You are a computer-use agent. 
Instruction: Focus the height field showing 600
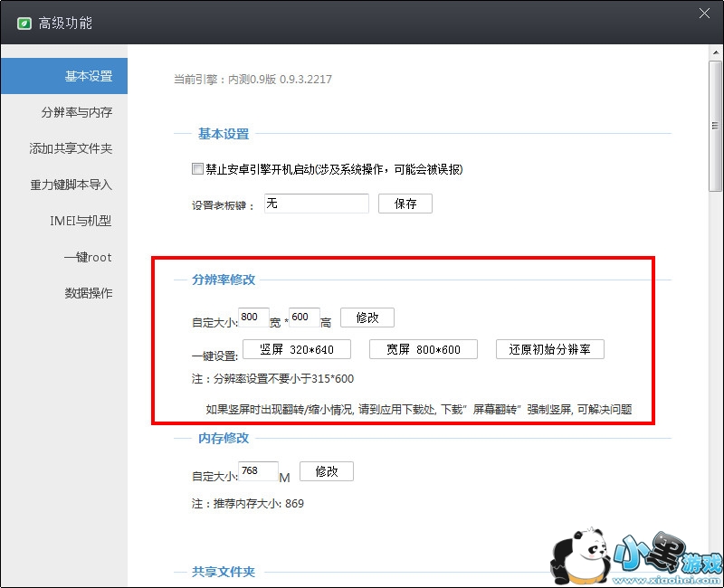[x=304, y=318]
